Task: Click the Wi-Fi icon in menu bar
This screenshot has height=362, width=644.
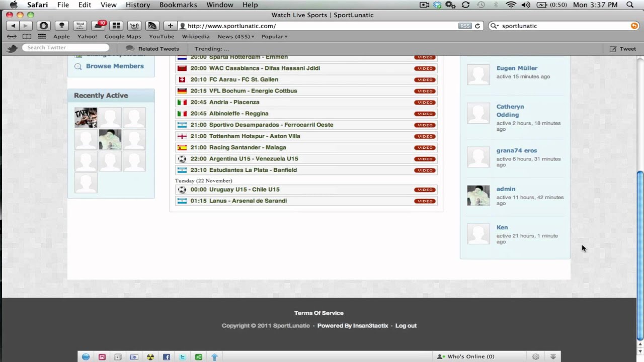Action: tap(511, 5)
